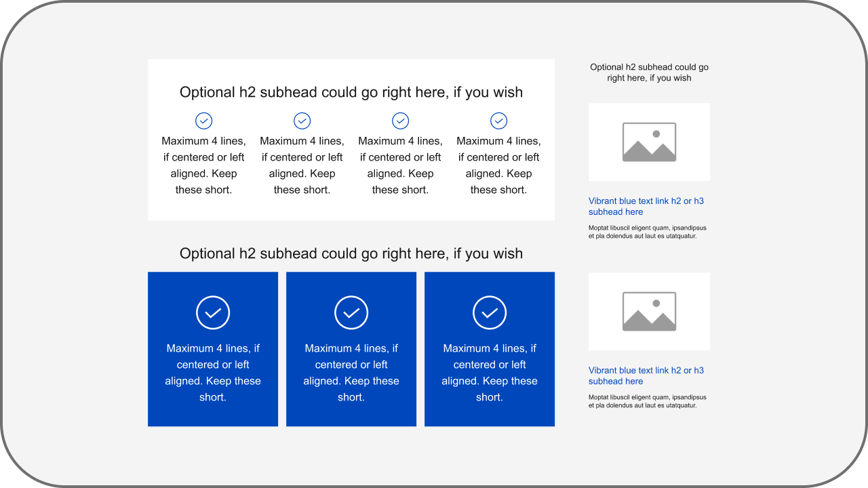This screenshot has height=488, width=868.
Task: Click the small sidebar 'Optional h2 subhead' heading
Action: [649, 73]
